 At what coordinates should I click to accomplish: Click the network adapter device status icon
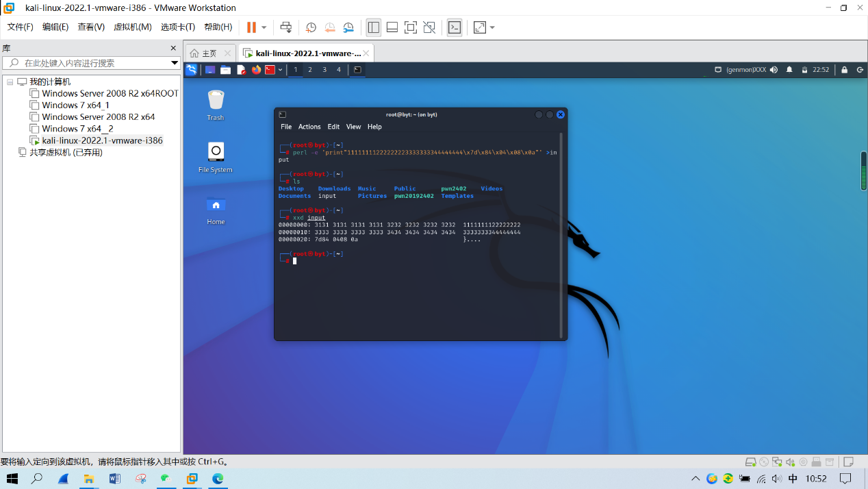[x=777, y=462]
